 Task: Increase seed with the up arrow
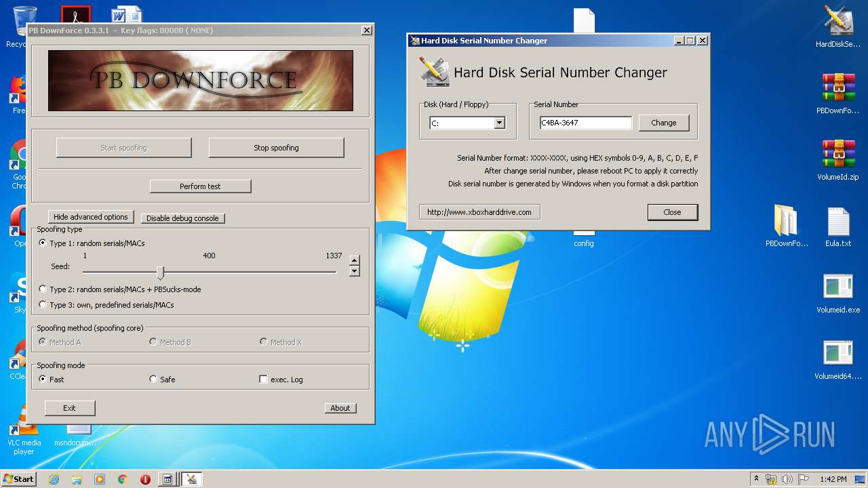354,260
